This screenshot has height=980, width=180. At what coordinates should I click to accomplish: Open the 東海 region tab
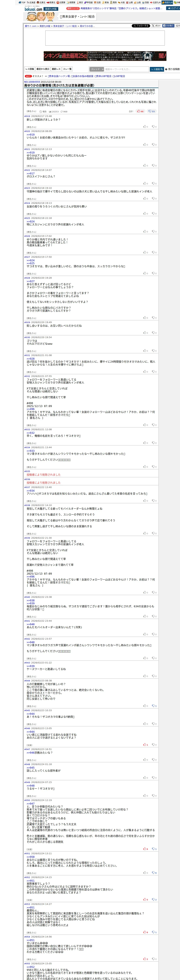click(105, 2)
